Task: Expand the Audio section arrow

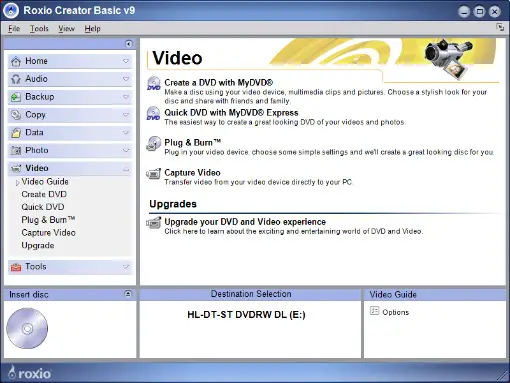Action: (126, 79)
